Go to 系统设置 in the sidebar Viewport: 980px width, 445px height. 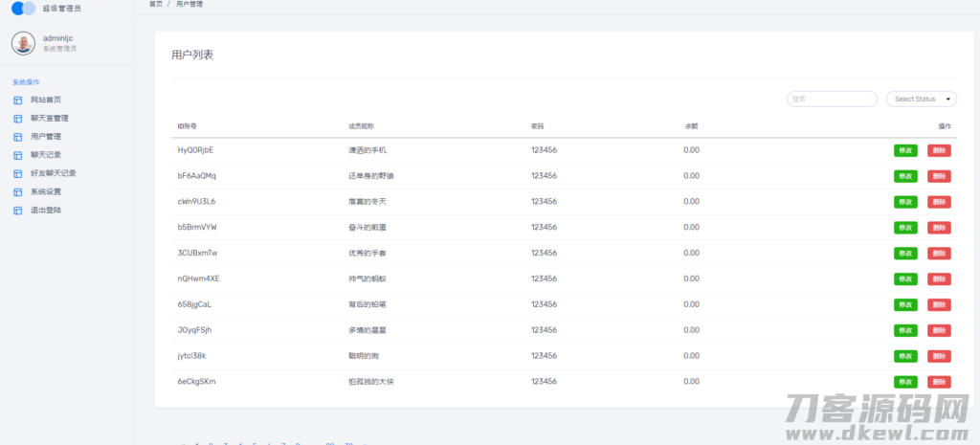pos(46,191)
